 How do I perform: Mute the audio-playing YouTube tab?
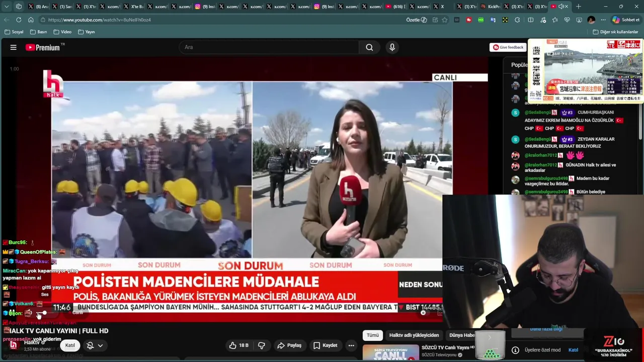click(561, 7)
